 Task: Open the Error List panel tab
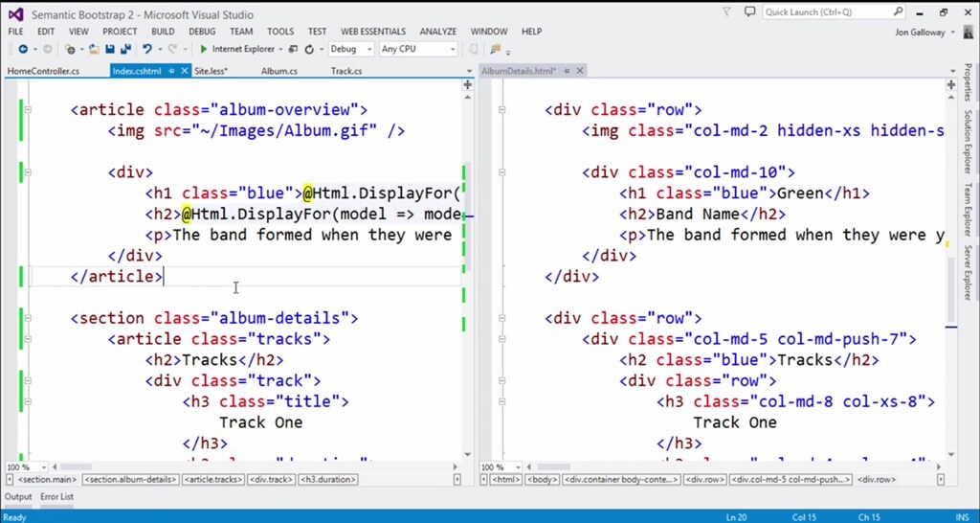pyautogui.click(x=56, y=497)
